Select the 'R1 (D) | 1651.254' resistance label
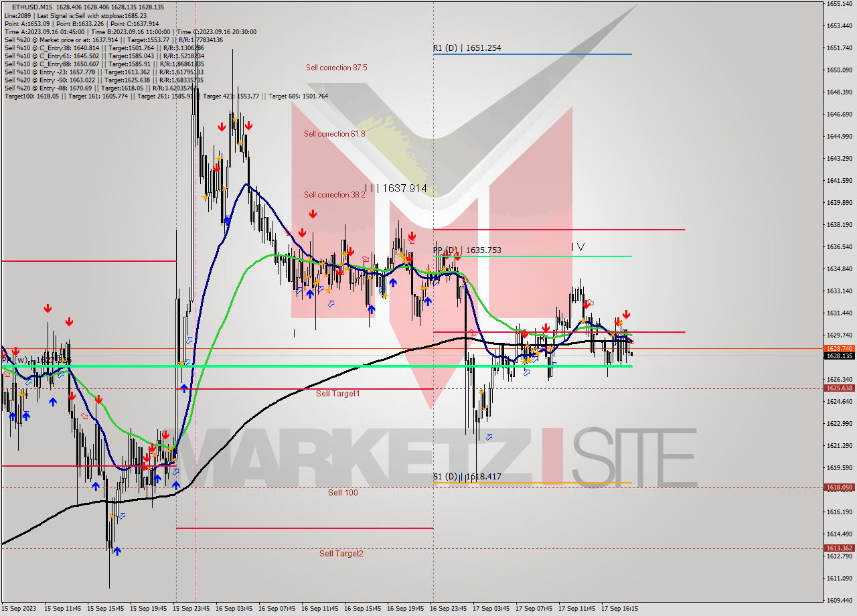 click(x=467, y=48)
